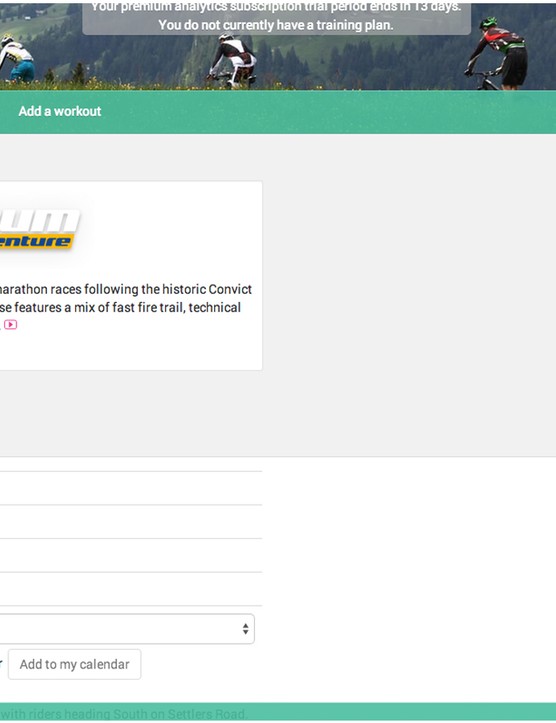This screenshot has width=556, height=723.
Task: Click the footer line mentioning Settlers Road
Action: tap(123, 714)
